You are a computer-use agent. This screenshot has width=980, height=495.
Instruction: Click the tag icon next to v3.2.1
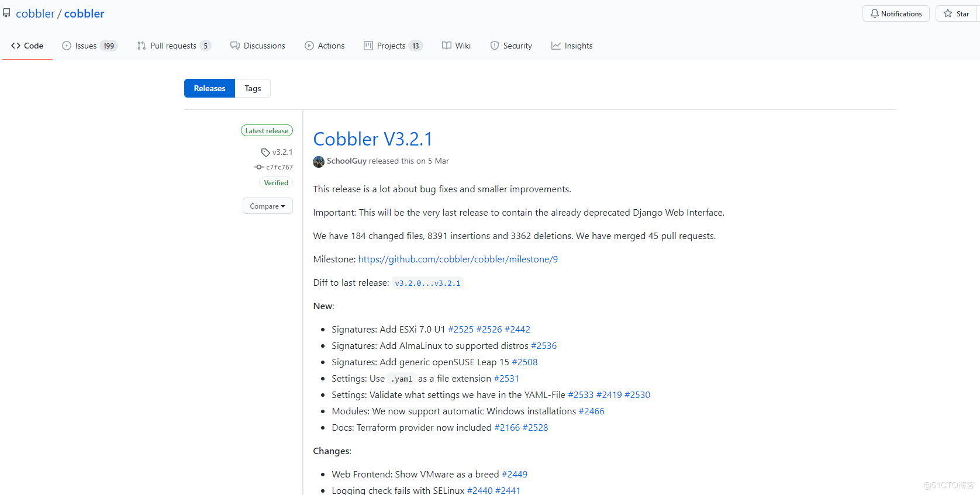[265, 153]
